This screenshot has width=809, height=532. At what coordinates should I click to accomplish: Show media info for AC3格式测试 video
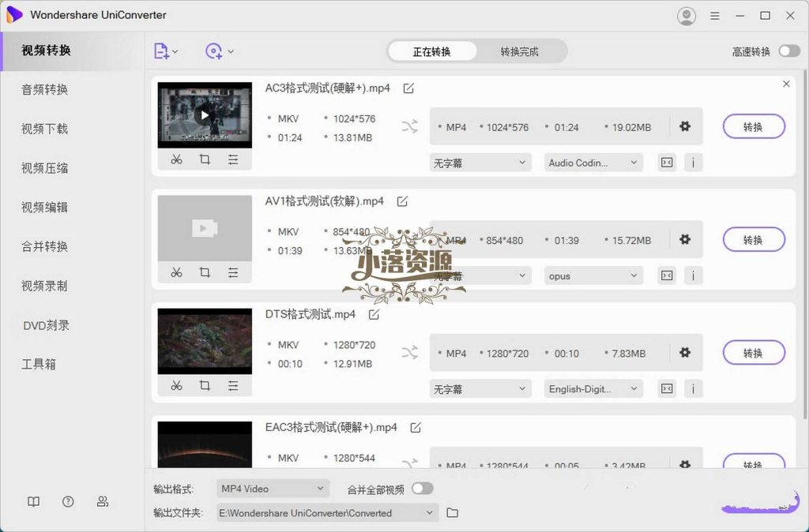(694, 163)
